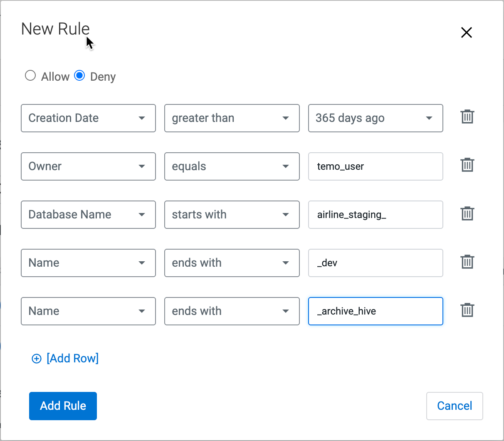Expand the greater than operator dropdown

tap(232, 118)
